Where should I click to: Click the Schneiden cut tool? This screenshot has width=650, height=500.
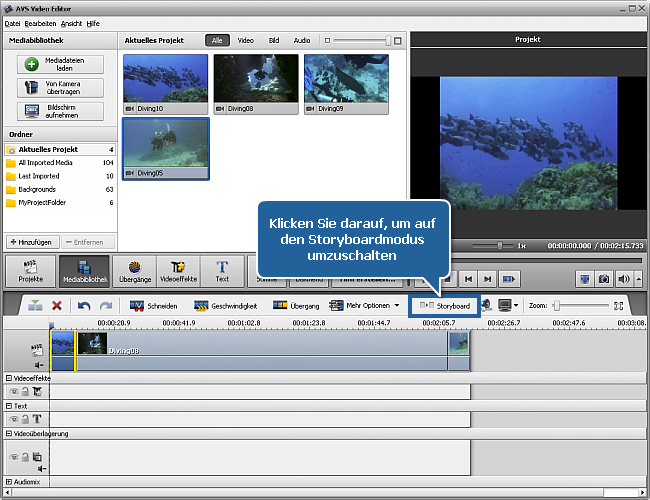tap(153, 305)
